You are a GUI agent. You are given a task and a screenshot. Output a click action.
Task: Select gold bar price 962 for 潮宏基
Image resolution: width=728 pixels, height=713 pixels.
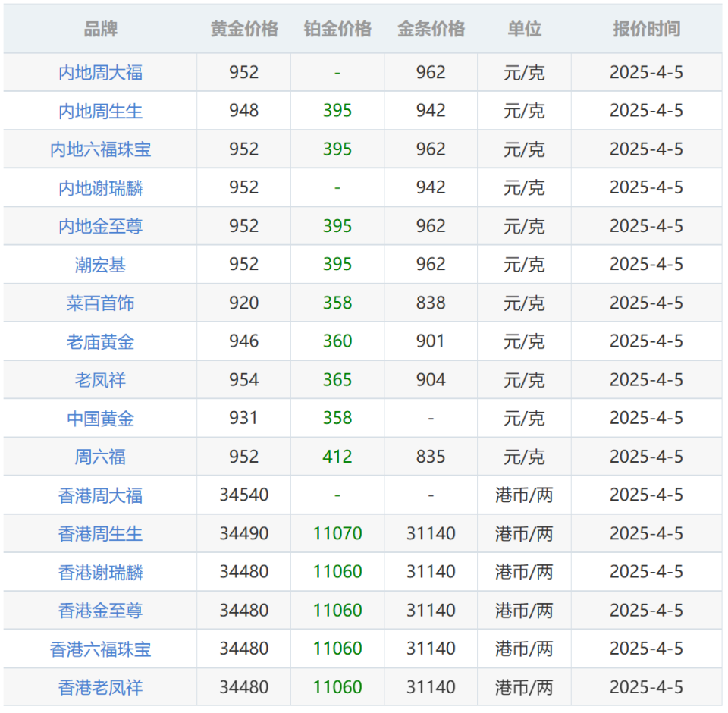pos(431,264)
